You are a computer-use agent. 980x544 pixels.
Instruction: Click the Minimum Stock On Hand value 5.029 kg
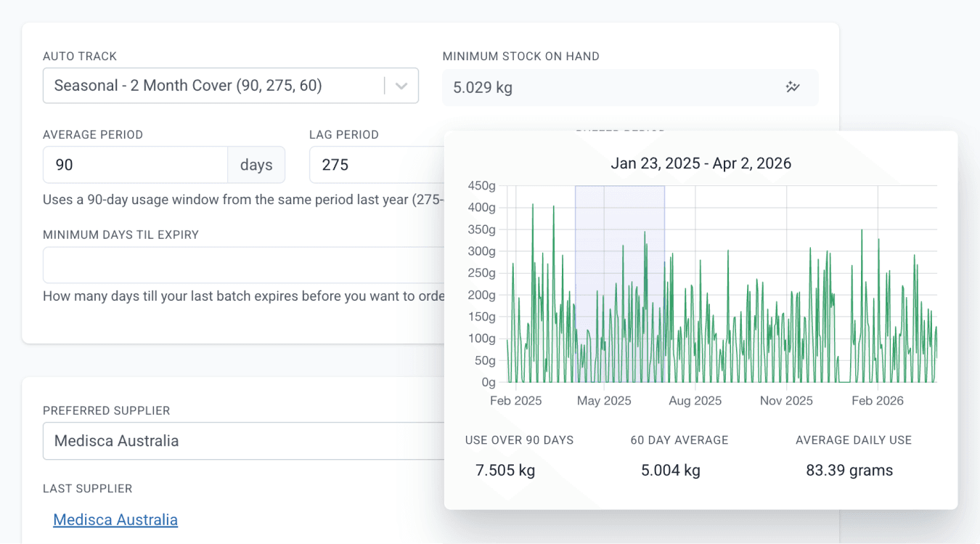click(x=483, y=88)
